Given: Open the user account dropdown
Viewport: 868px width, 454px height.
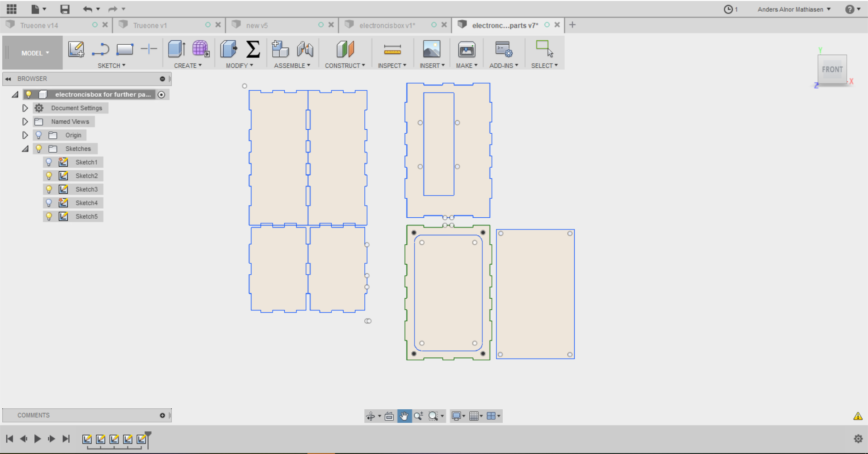Looking at the screenshot, I should 794,9.
